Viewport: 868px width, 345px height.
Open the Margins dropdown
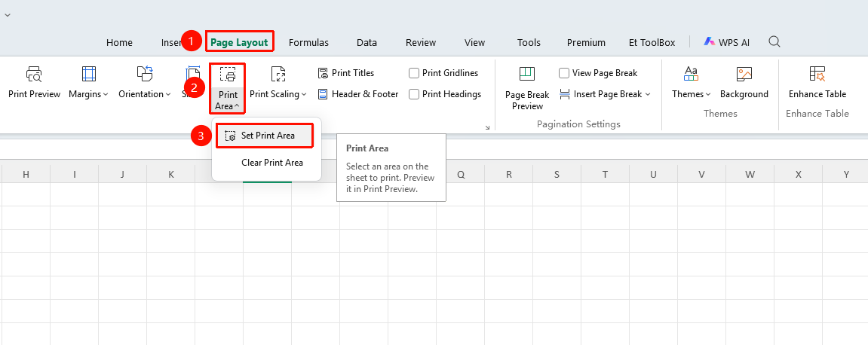[x=88, y=83]
